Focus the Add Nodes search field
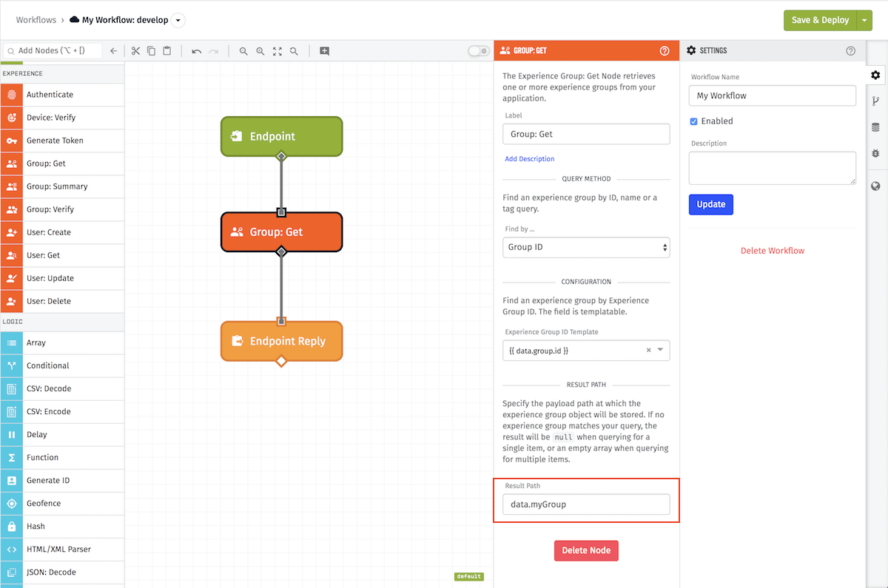Image resolution: width=888 pixels, height=588 pixels. [53, 51]
